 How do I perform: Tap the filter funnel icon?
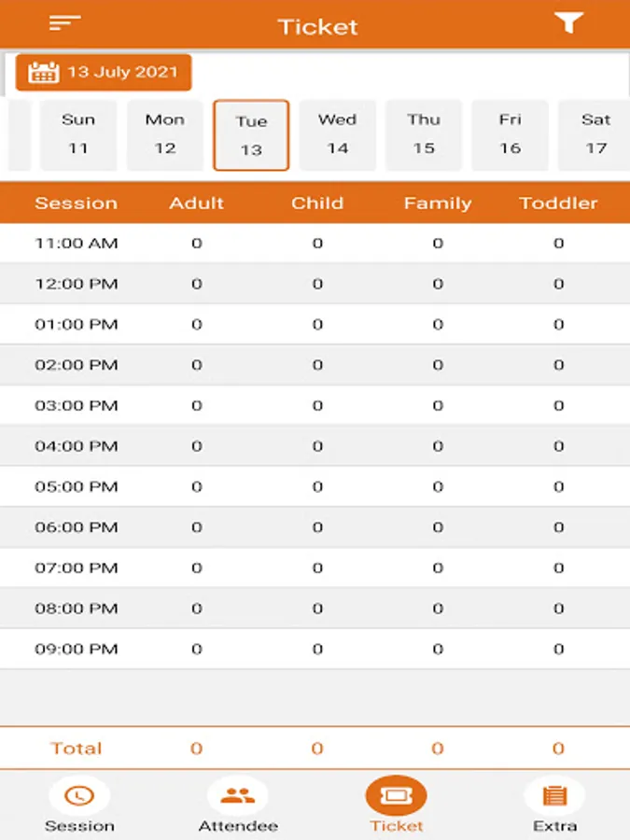coord(568,23)
